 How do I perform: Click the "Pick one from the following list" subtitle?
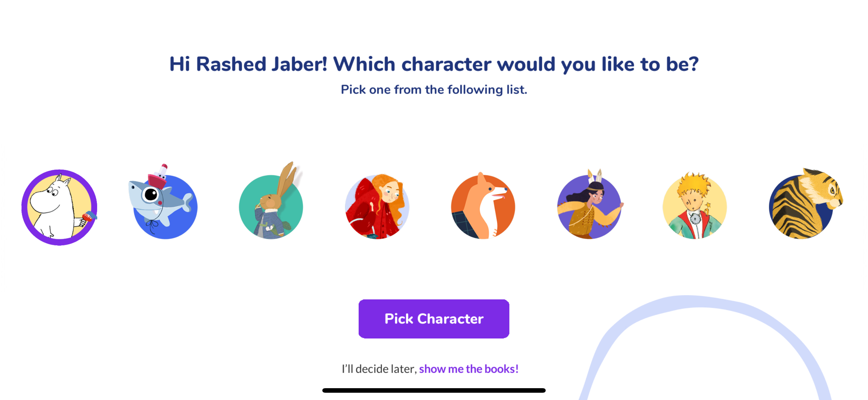pyautogui.click(x=434, y=90)
